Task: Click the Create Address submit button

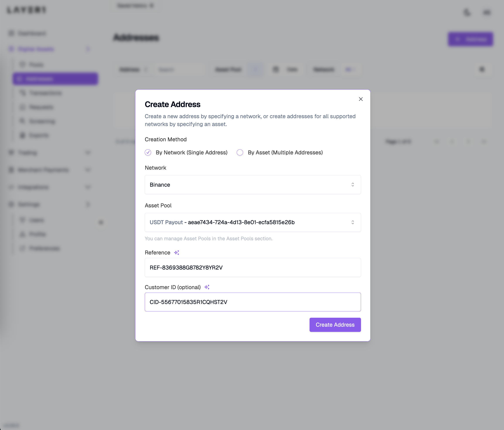Action: (x=335, y=325)
